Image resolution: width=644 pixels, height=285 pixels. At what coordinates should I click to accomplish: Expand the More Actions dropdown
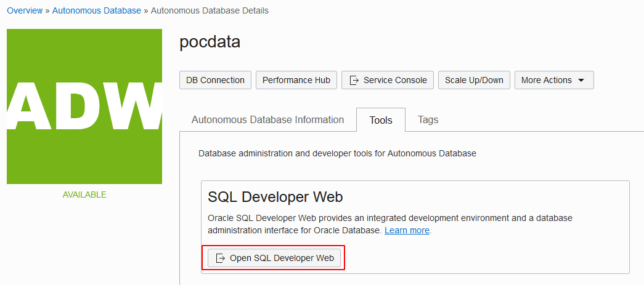coord(554,80)
